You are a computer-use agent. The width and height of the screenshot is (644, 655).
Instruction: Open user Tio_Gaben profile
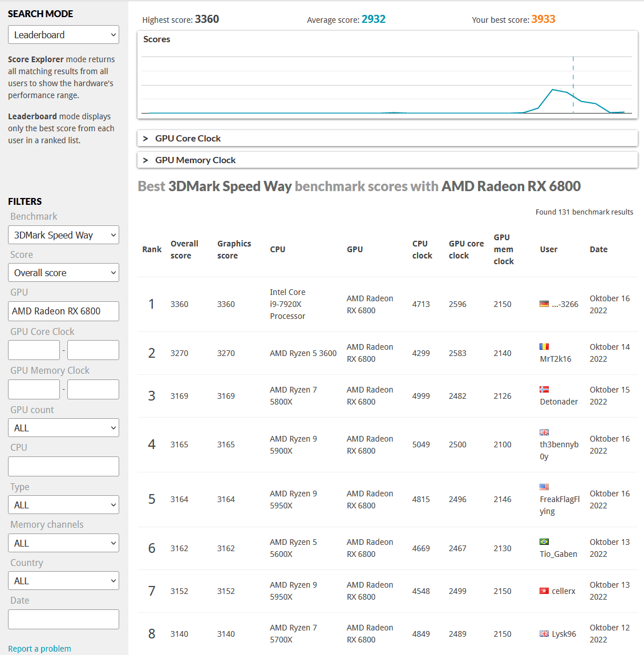point(558,554)
